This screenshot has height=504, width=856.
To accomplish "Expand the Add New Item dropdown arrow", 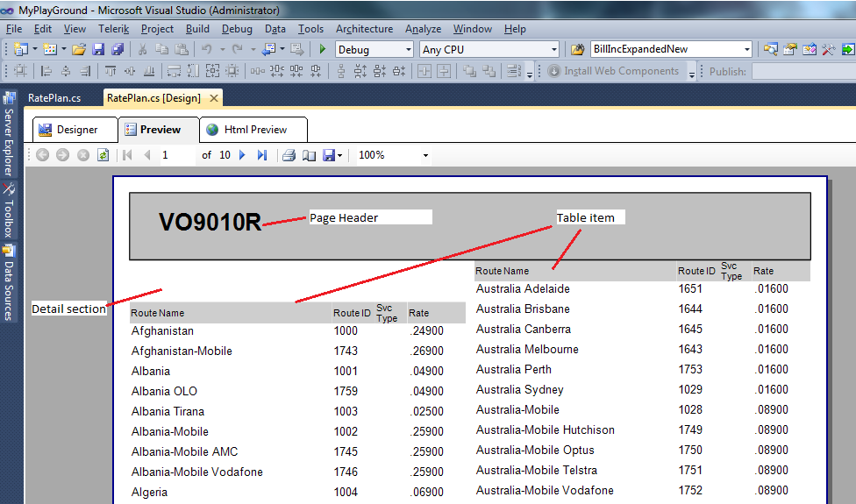I will click(64, 49).
